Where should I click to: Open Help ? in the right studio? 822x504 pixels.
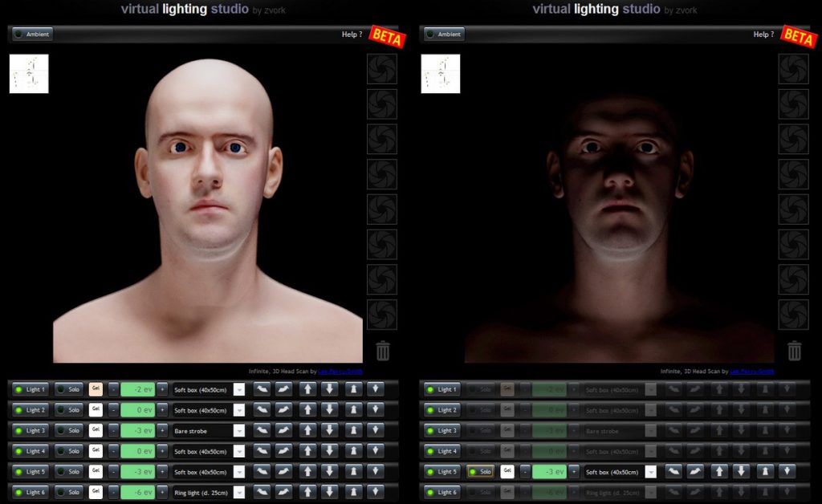763,35
